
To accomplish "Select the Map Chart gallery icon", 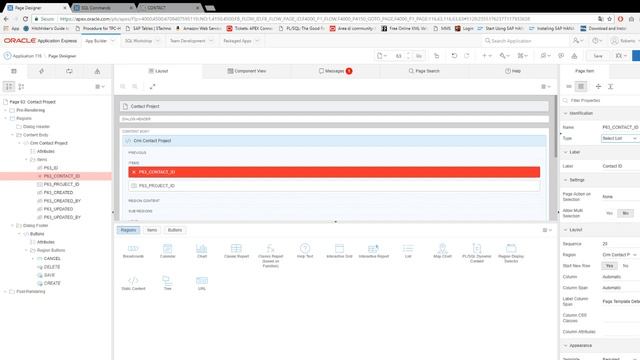I will 442,251.
